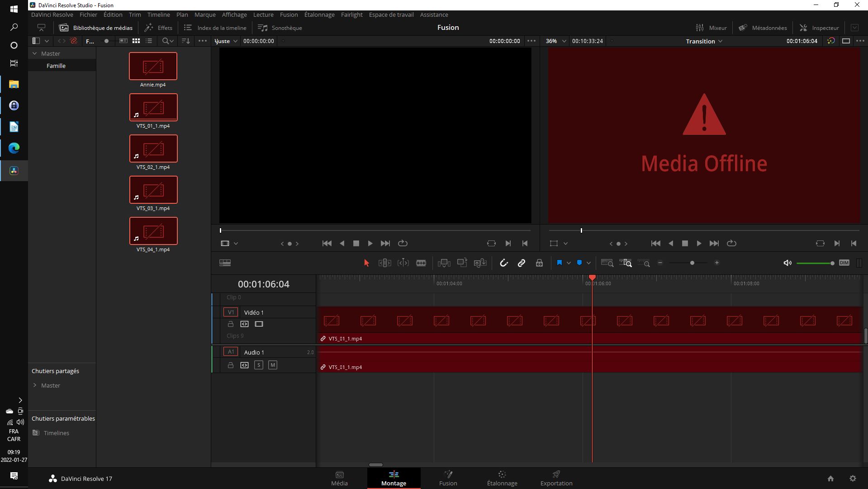Image resolution: width=868 pixels, height=489 pixels.
Task: Open marker color dropdown arrow
Action: tap(588, 263)
